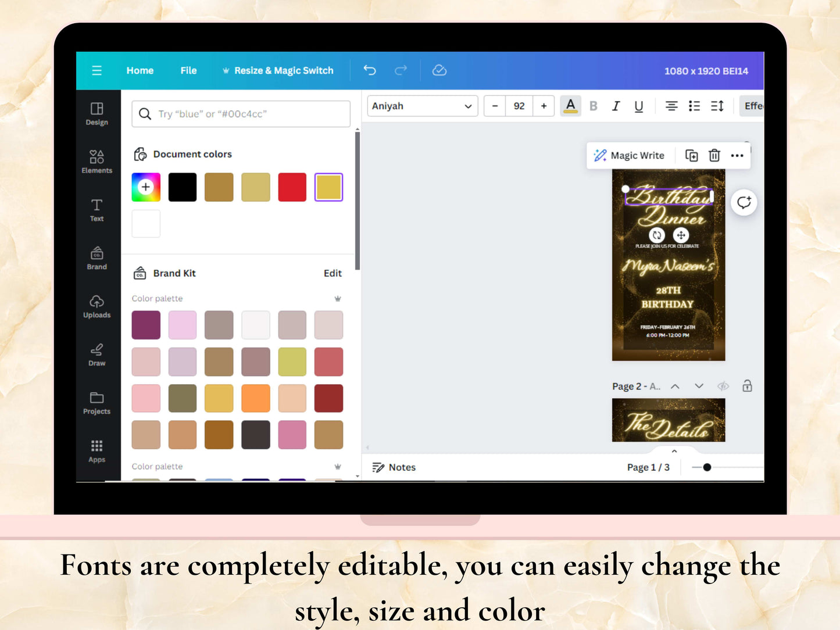Duplicate element using copy icon
The height and width of the screenshot is (630, 840).
pos(691,155)
